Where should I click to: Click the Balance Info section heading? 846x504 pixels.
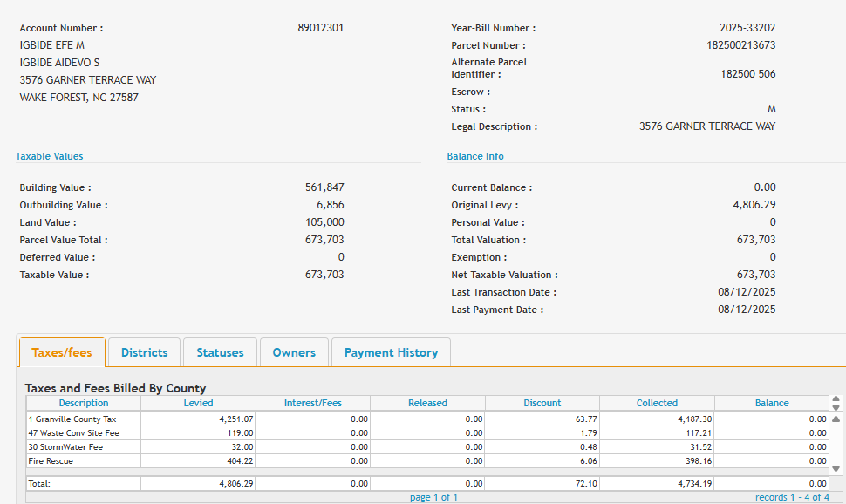point(475,156)
